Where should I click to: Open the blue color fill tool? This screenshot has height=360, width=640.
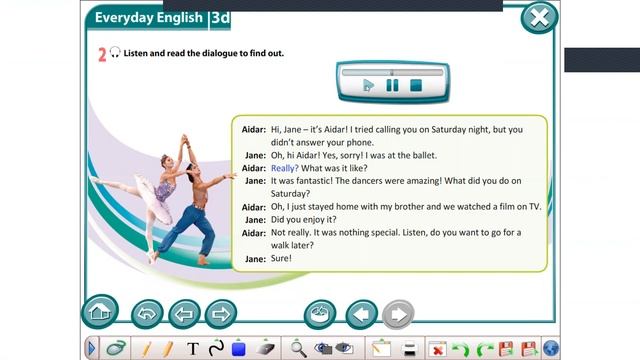pos(238,348)
